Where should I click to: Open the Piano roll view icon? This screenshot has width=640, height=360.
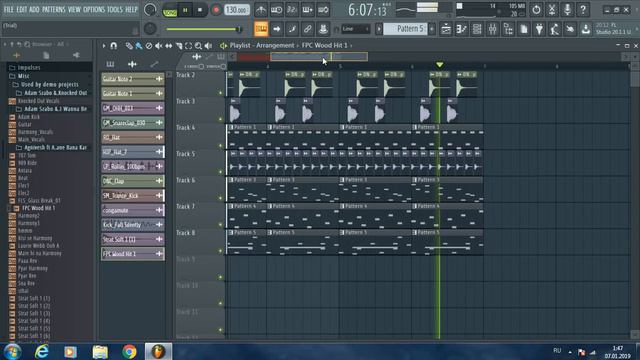click(461, 29)
